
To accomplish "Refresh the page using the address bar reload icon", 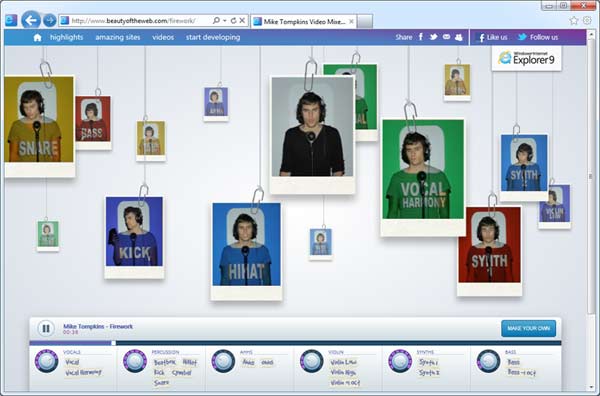I will (x=233, y=20).
